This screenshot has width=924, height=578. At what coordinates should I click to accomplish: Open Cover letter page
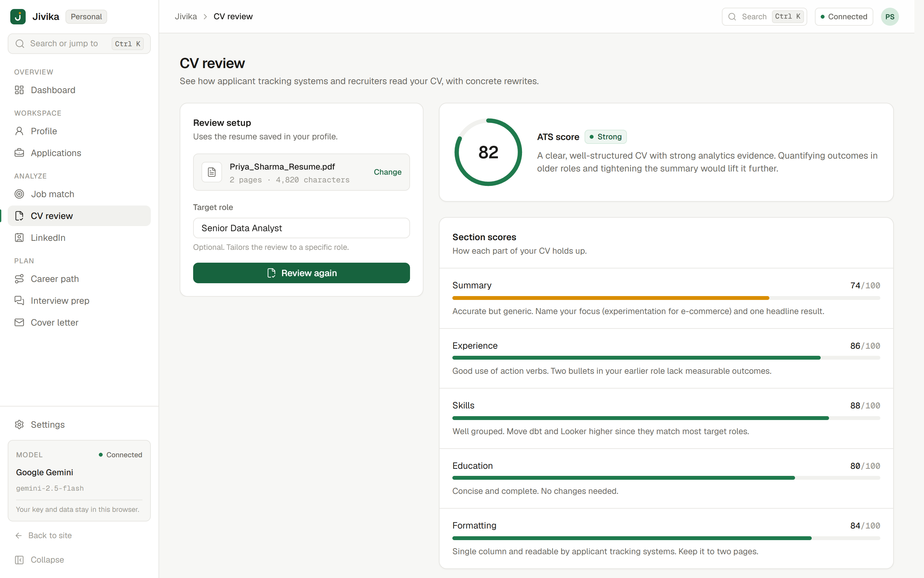[x=79, y=322]
